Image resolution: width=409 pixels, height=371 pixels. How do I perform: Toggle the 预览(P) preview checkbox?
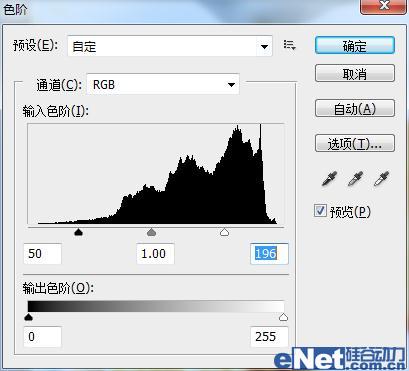[320, 211]
